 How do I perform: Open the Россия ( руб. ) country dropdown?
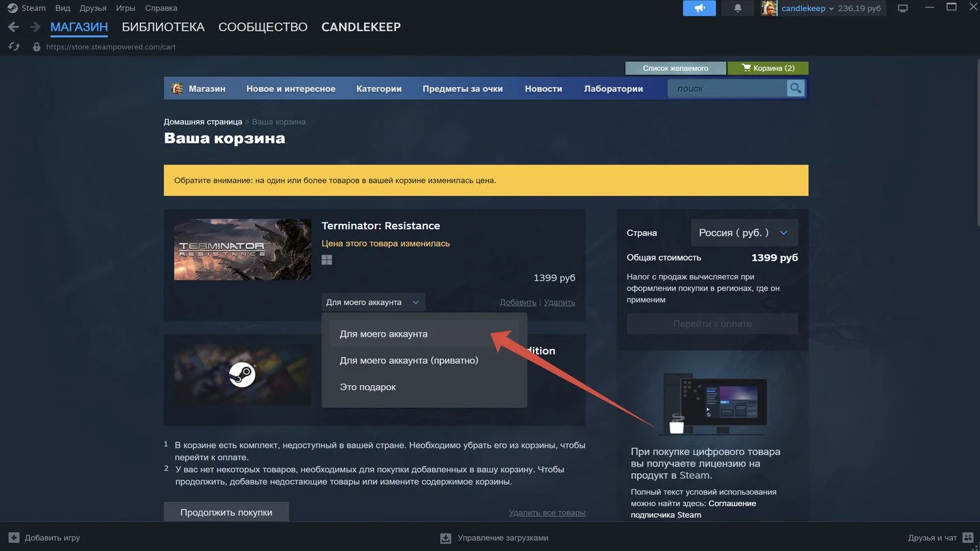click(744, 233)
